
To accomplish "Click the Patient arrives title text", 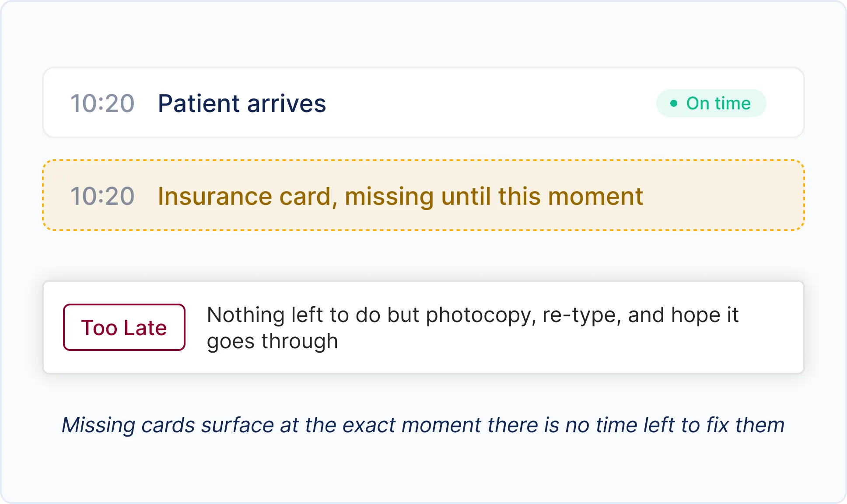I will tap(242, 104).
